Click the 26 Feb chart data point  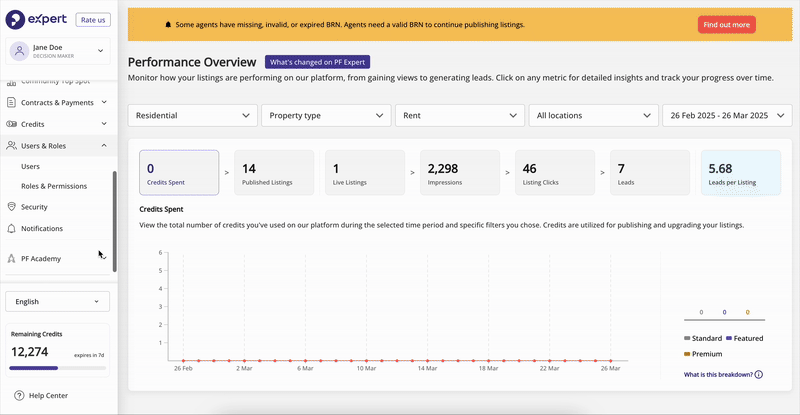[183, 360]
